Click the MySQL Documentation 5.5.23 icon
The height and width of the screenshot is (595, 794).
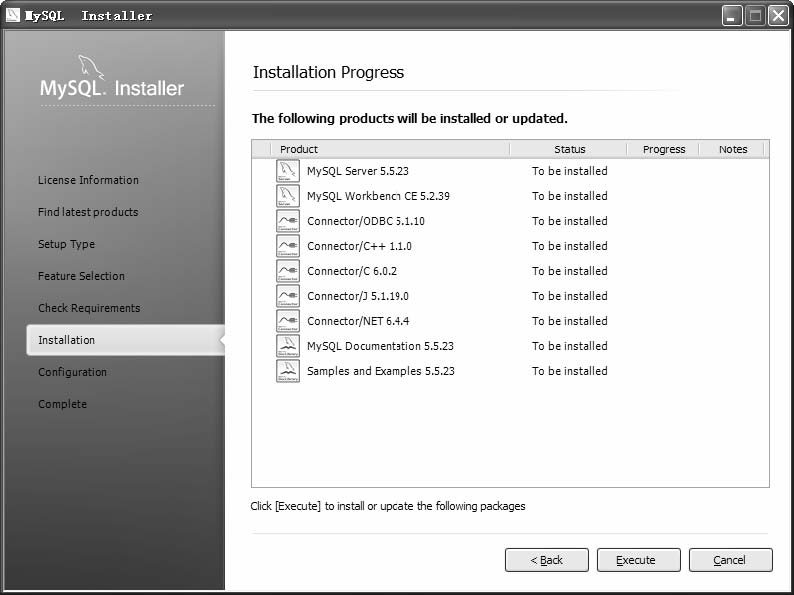point(288,346)
